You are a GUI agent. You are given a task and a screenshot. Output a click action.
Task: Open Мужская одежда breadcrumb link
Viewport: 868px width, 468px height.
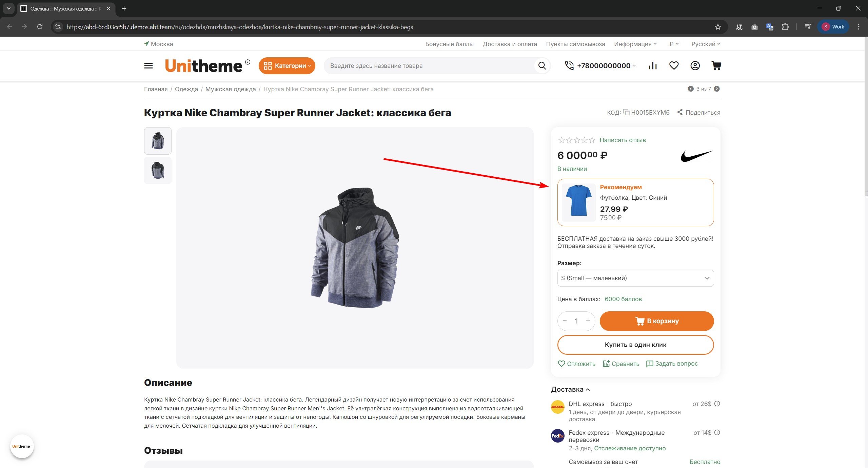231,89
